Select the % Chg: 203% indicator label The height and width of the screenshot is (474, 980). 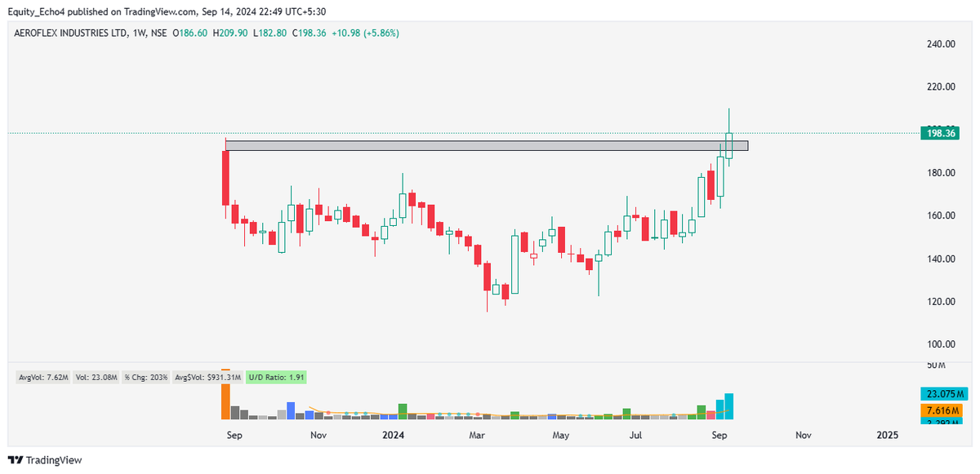coord(145,378)
